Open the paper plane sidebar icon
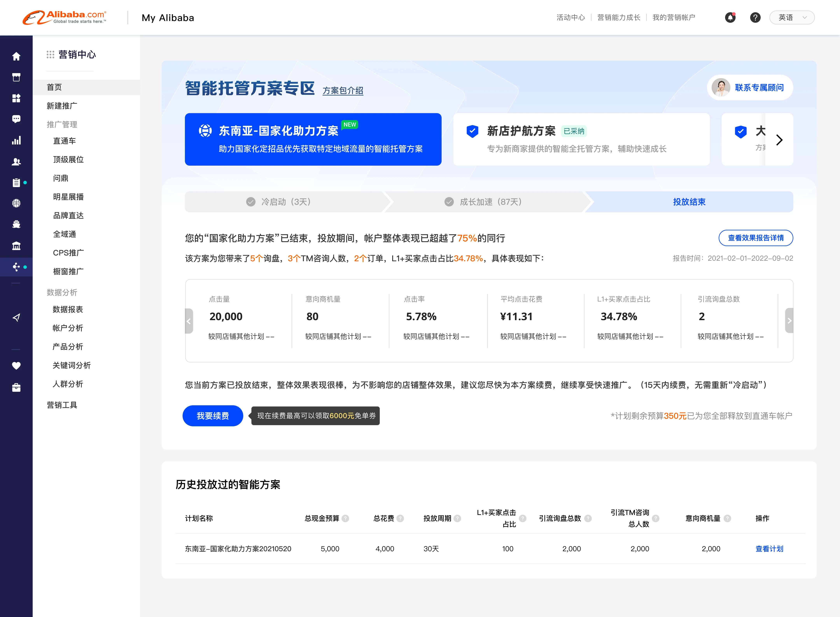 point(16,317)
